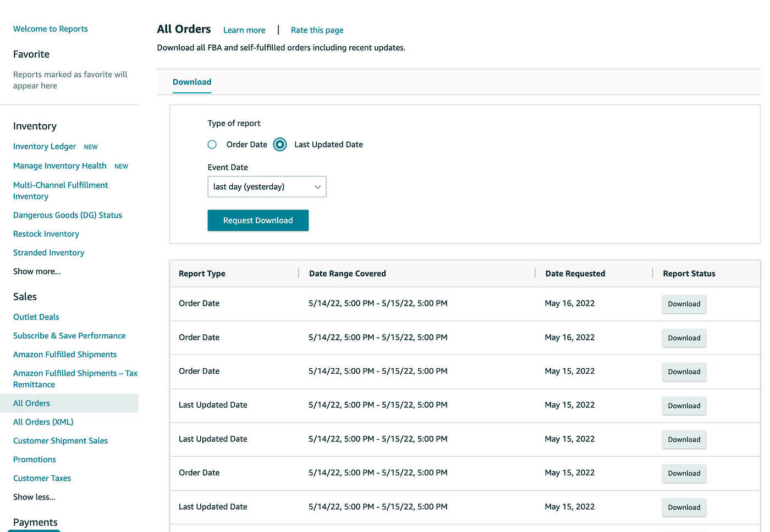The image size is (770, 532).
Task: Open the Event Date dropdown
Action: click(267, 187)
